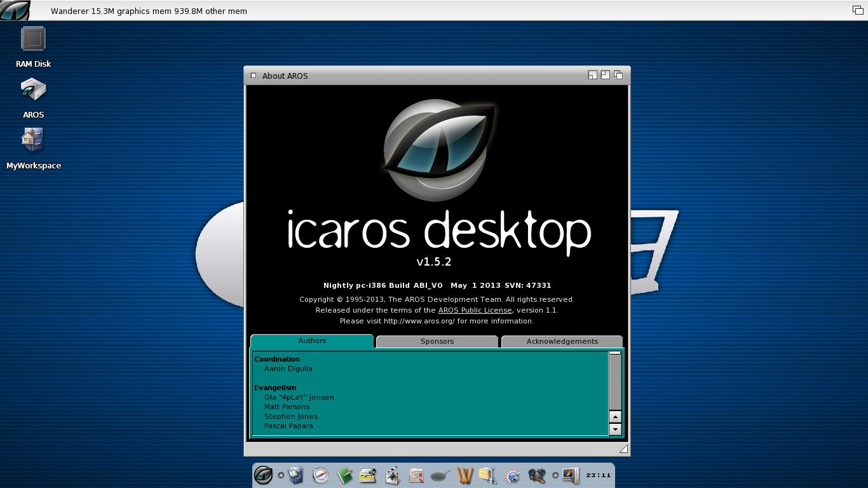Launch the dial gauge disk icon in dock
868x488 pixels.
click(x=512, y=475)
